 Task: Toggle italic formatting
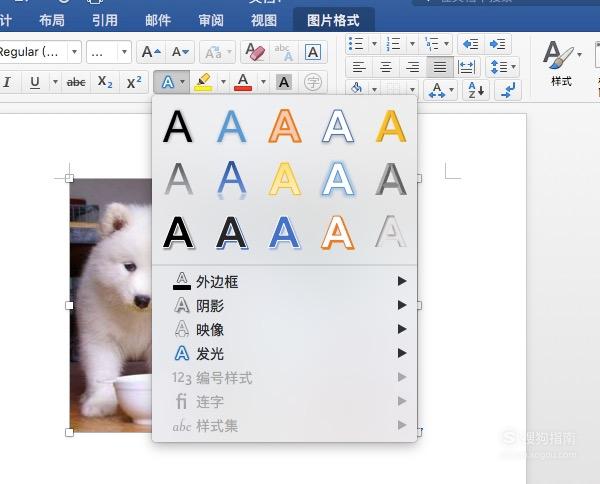[7, 82]
